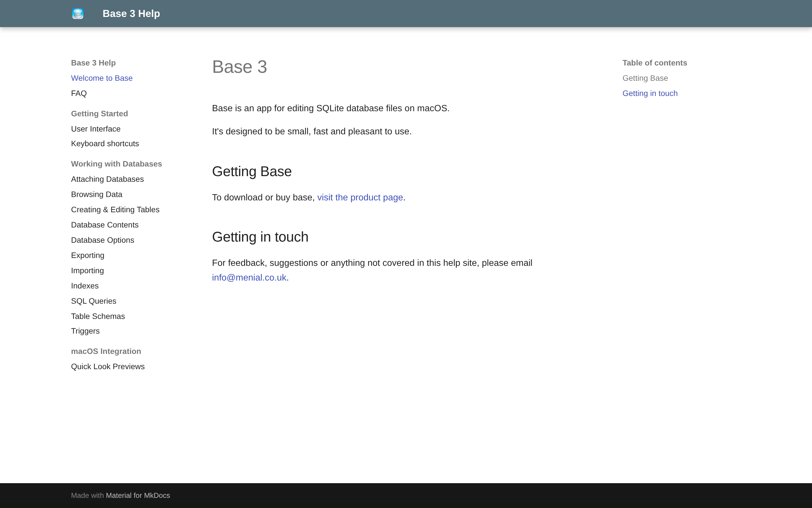
Task: Open Material for MkDocs footer link
Action: [x=138, y=495]
